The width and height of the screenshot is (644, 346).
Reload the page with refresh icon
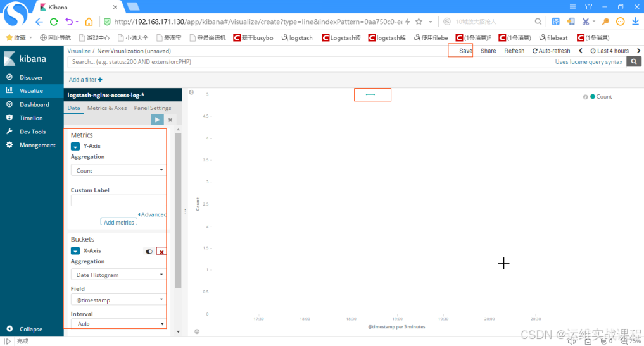click(54, 22)
